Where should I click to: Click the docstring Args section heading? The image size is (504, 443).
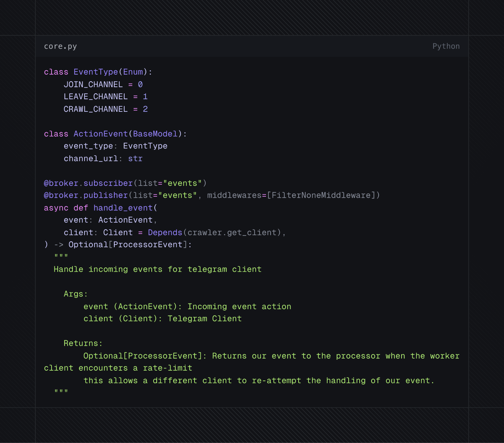75,294
